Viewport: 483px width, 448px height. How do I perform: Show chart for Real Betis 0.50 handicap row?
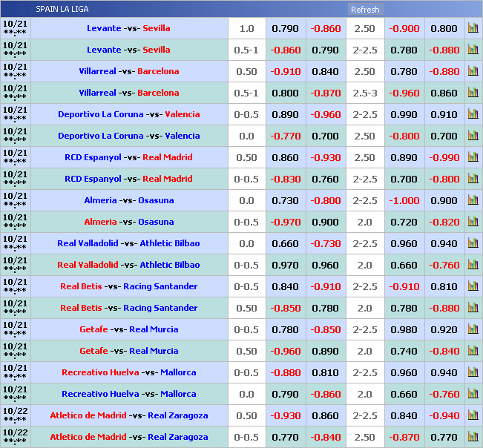tap(473, 308)
